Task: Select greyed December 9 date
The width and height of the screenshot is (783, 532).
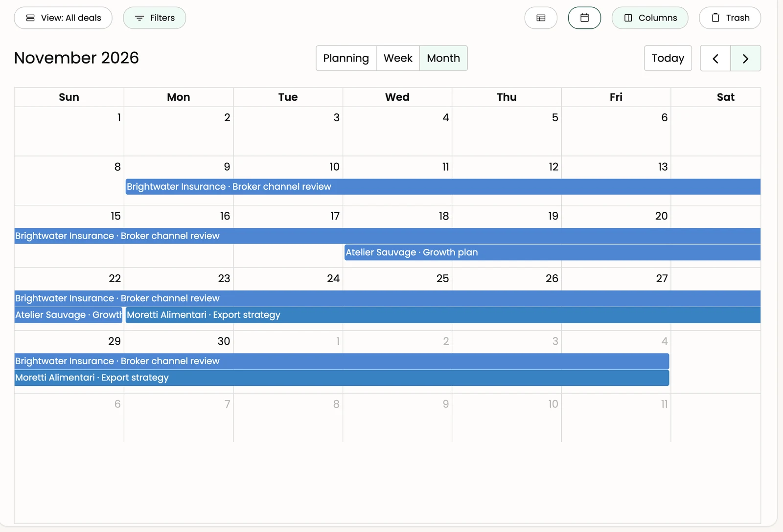Action: click(x=445, y=404)
